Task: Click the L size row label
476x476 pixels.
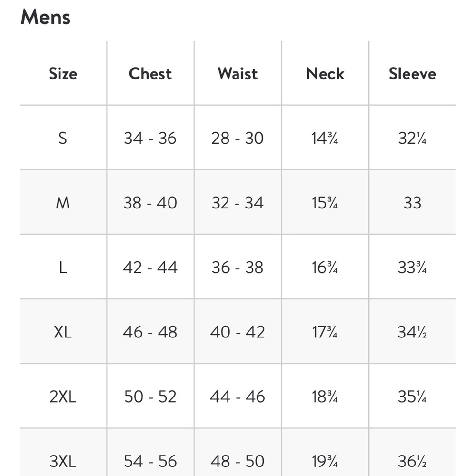Action: [x=63, y=268]
